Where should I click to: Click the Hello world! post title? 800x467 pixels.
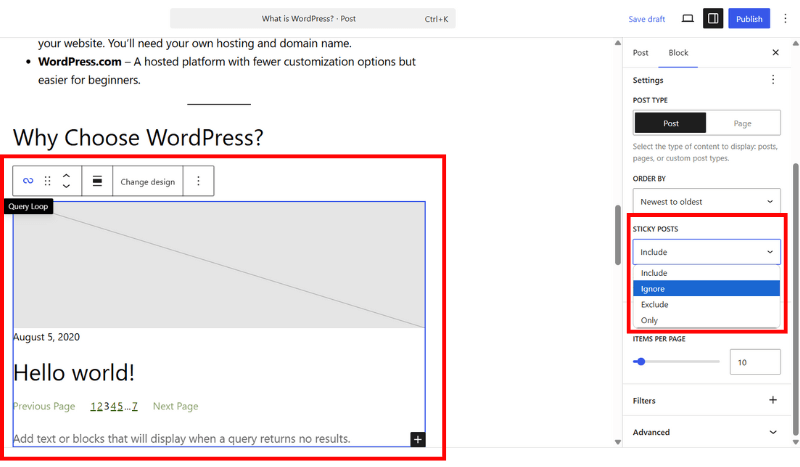coord(74,373)
